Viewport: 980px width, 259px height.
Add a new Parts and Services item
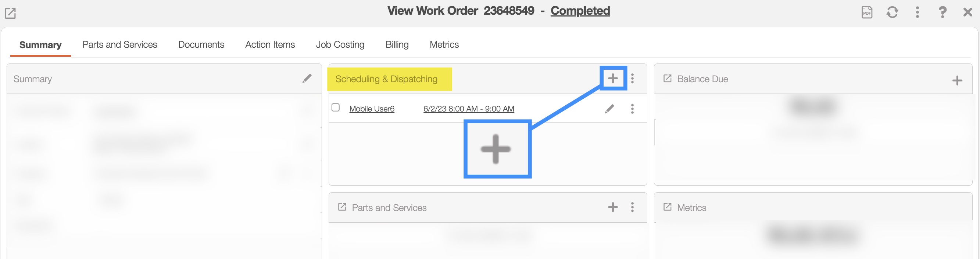click(612, 207)
